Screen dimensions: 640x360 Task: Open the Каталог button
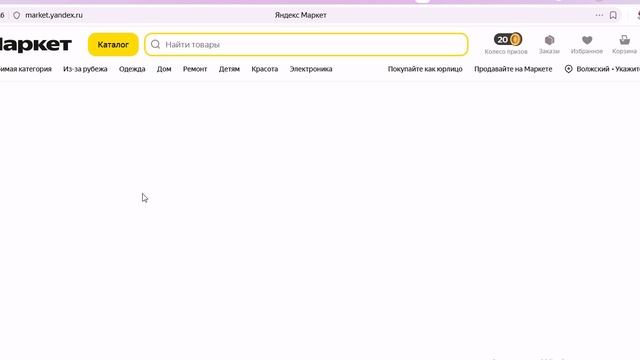[113, 44]
